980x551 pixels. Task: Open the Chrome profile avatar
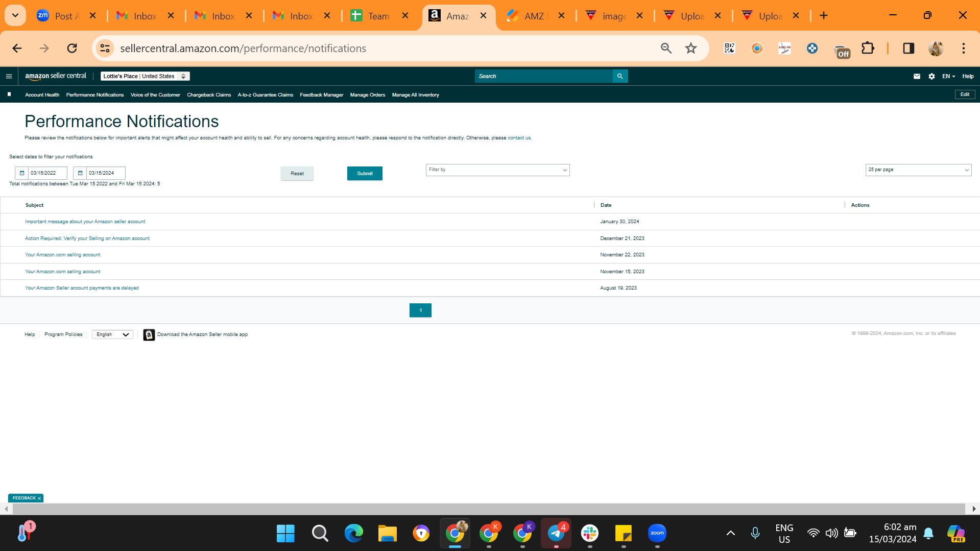[936, 49]
